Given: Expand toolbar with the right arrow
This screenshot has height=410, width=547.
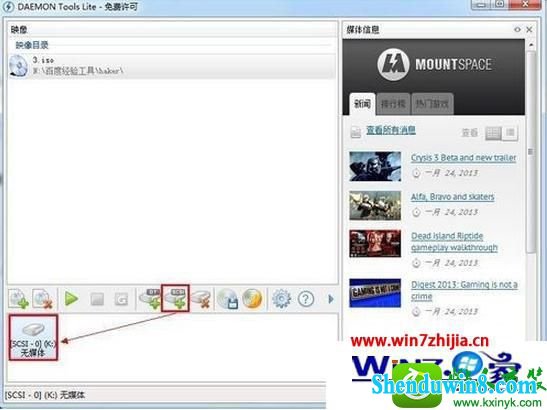Looking at the screenshot, I should click(331, 299).
